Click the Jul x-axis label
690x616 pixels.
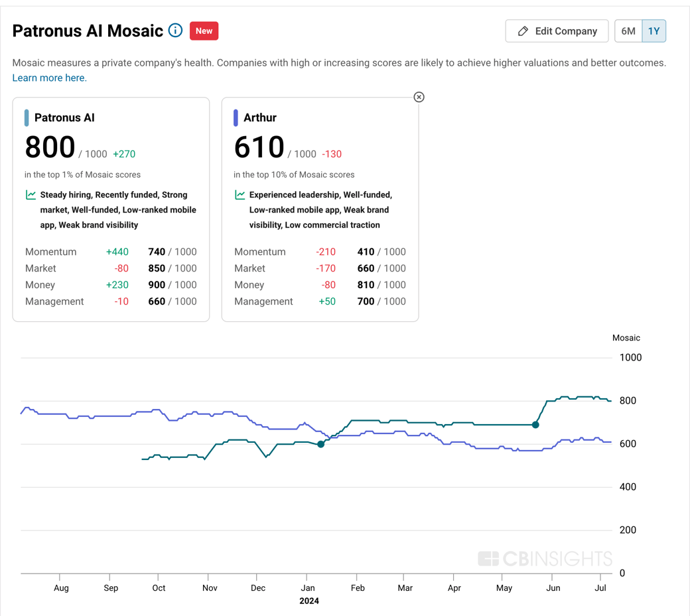(600, 588)
